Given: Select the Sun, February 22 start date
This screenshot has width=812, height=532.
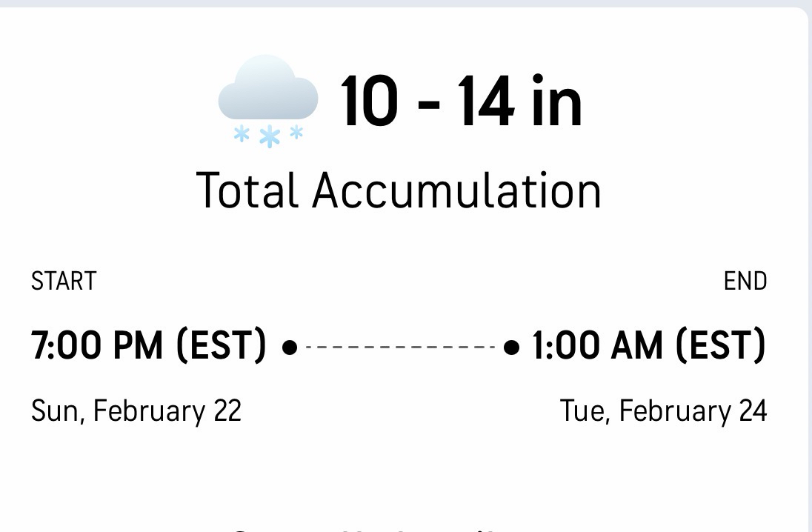Looking at the screenshot, I should [x=136, y=410].
